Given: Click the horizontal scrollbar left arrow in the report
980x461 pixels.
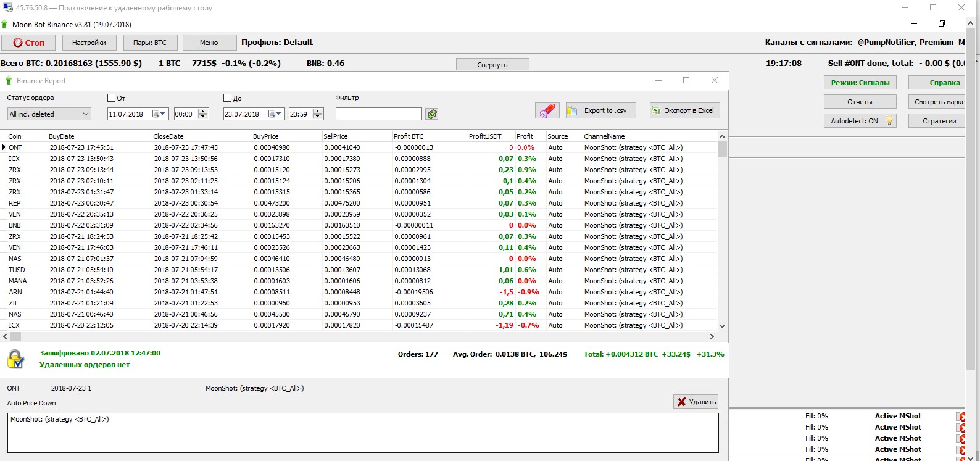Looking at the screenshot, I should coord(6,337).
